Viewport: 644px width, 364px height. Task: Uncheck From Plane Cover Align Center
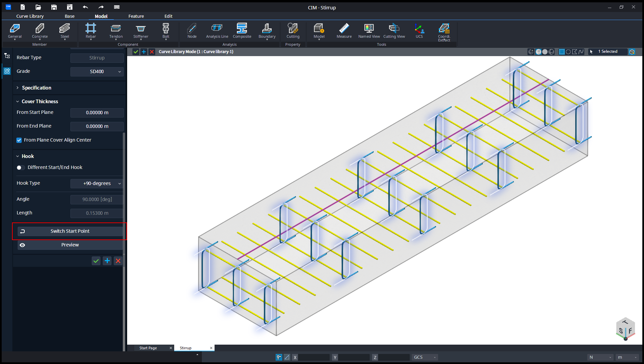click(x=19, y=140)
